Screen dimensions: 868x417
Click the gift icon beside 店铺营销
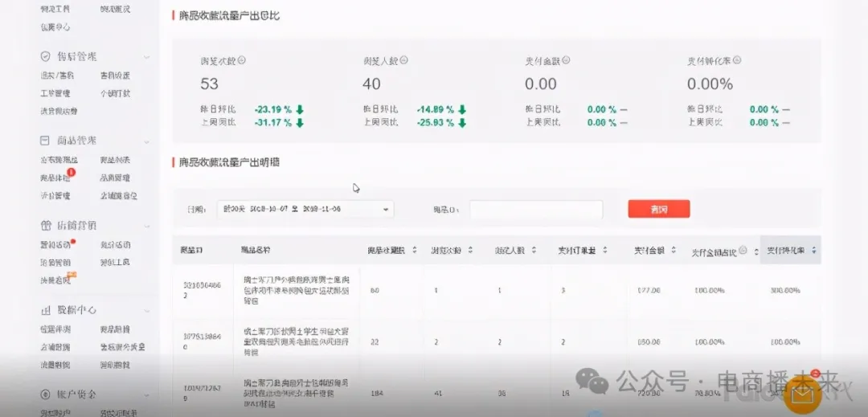[x=46, y=226]
